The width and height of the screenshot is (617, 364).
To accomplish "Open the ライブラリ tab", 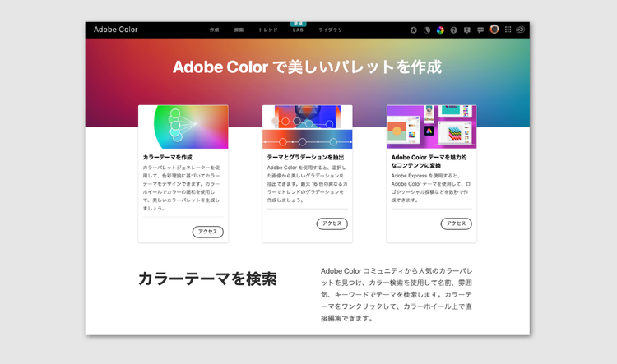I will [330, 30].
